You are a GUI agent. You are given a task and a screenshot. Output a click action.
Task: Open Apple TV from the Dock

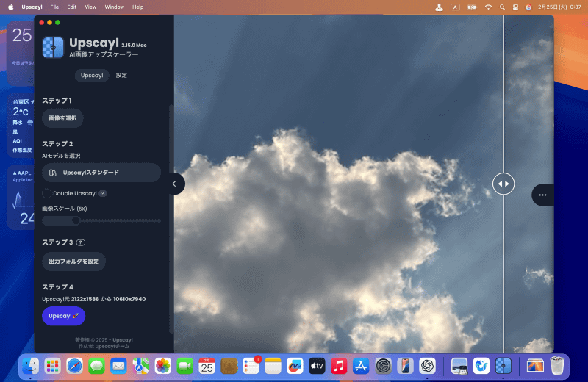[317, 366]
